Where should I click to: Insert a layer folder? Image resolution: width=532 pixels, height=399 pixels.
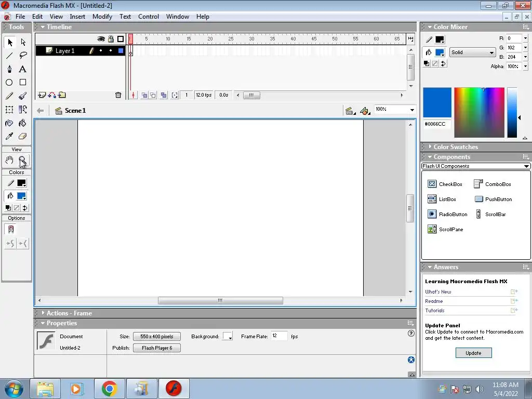coord(62,95)
